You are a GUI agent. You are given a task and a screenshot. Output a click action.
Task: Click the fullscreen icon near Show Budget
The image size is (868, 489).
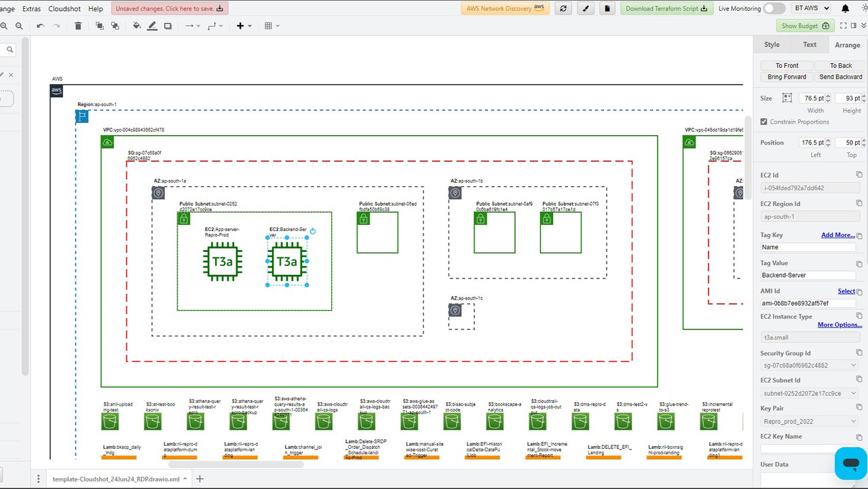[x=844, y=26]
